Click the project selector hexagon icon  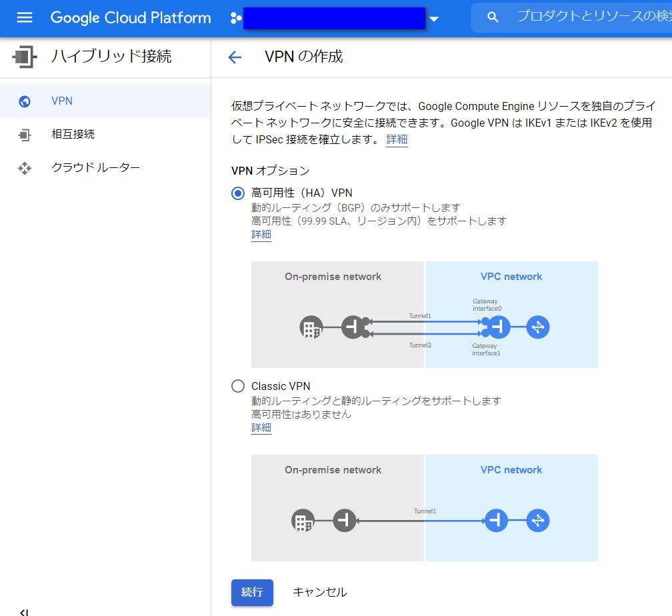coord(236,18)
